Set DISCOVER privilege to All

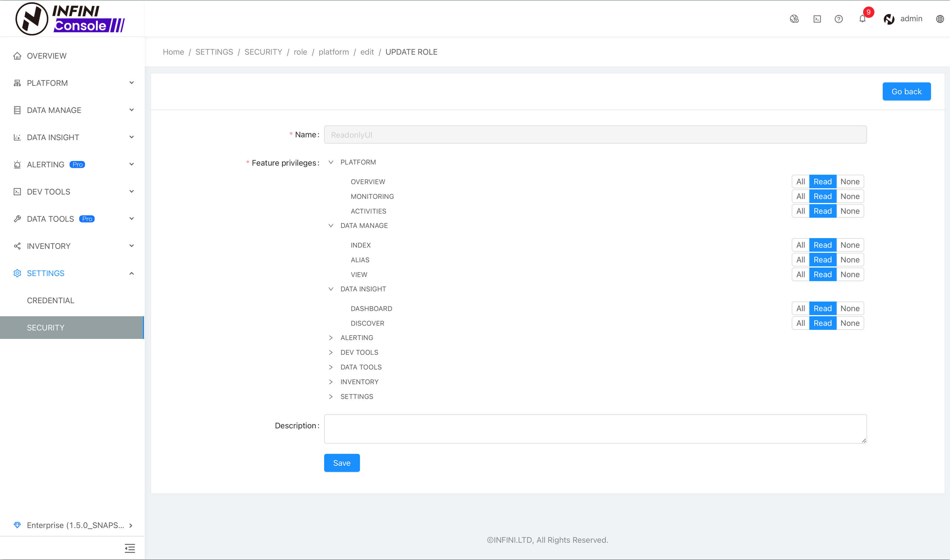click(x=801, y=323)
